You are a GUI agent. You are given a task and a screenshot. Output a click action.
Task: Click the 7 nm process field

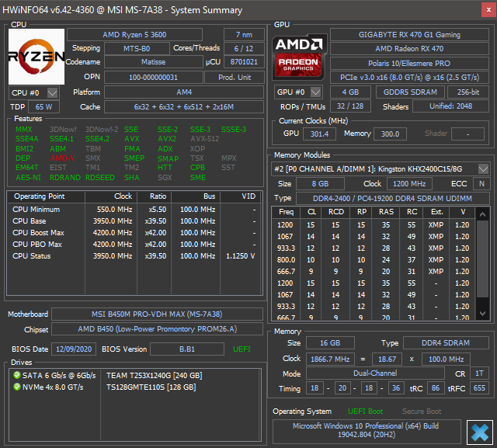click(244, 35)
